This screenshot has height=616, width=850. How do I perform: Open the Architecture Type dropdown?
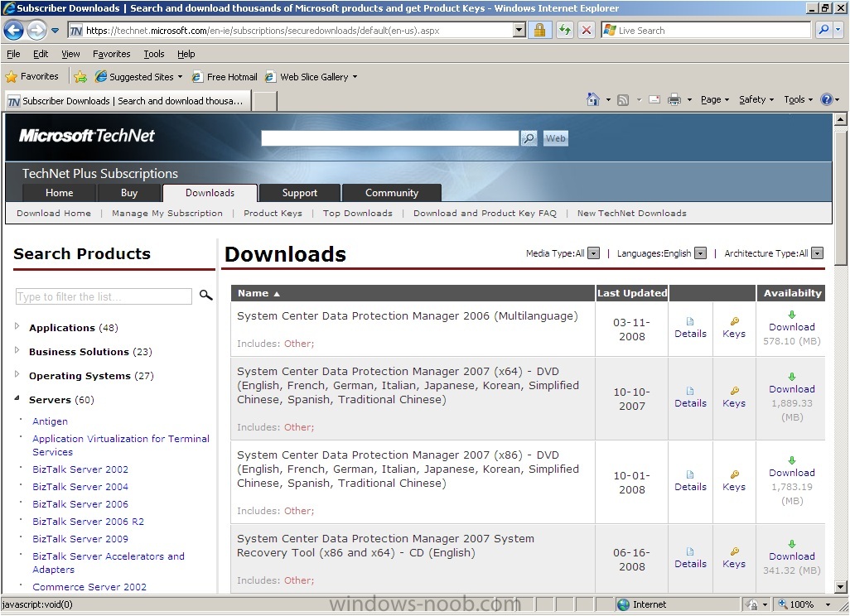pyautogui.click(x=818, y=253)
